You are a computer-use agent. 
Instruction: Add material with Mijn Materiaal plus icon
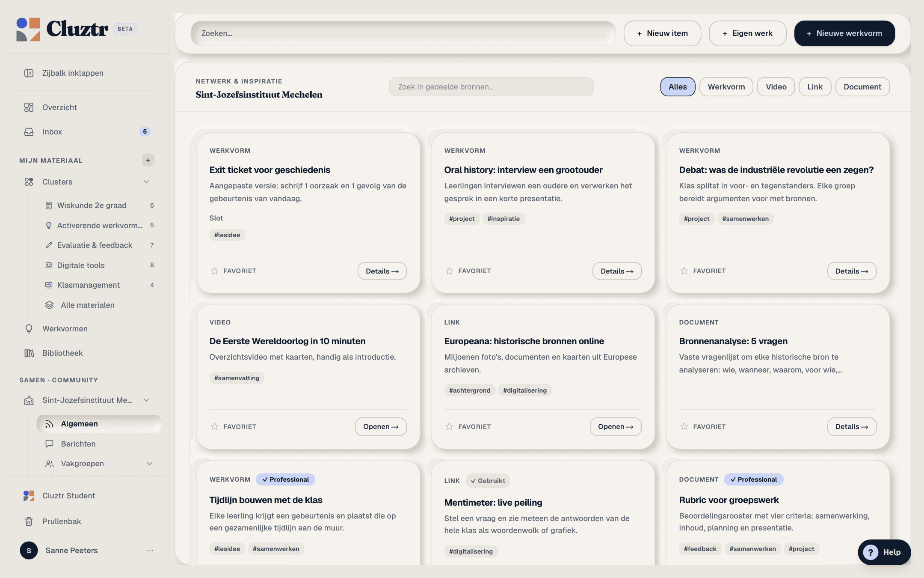[148, 160]
